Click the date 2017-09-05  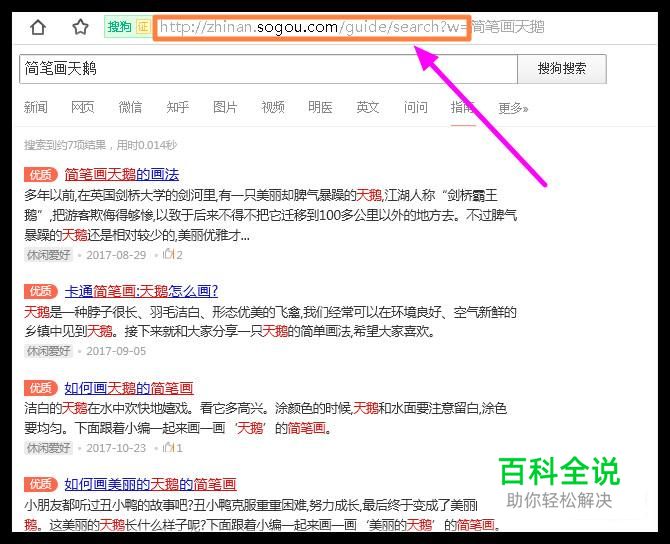[x=116, y=351]
